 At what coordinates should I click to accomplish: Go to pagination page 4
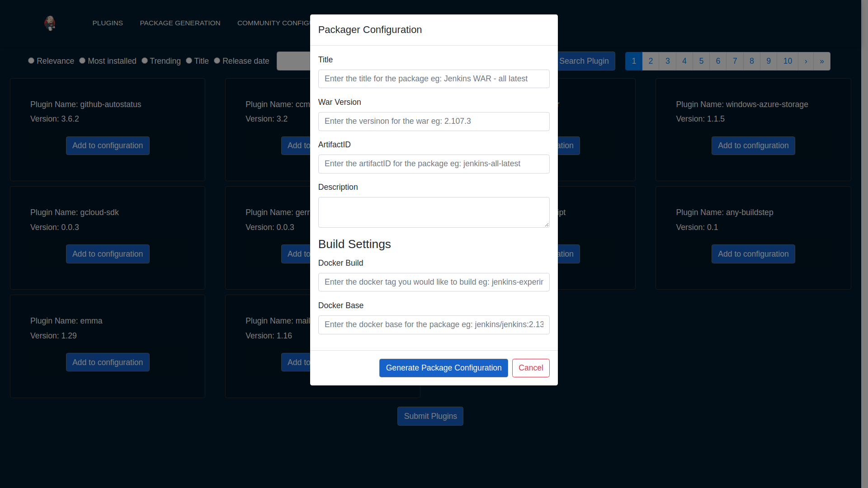tap(684, 61)
